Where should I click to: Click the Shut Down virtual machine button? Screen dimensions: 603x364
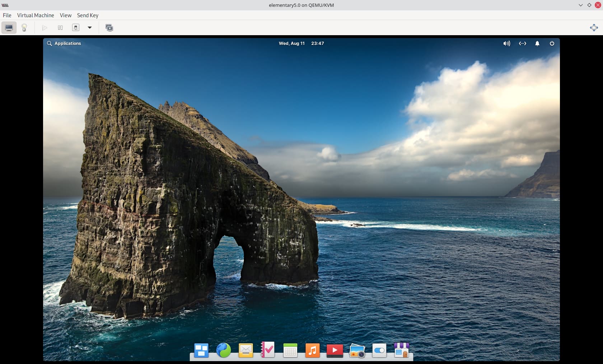[76, 28]
